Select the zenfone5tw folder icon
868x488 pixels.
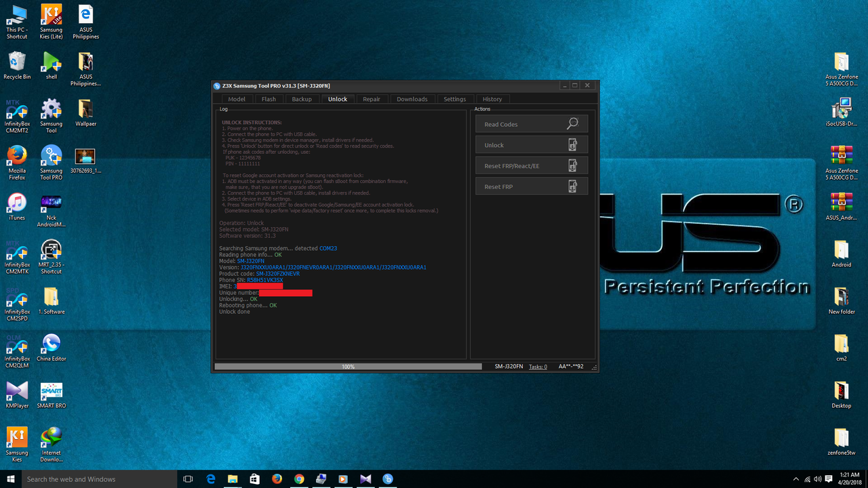(842, 442)
